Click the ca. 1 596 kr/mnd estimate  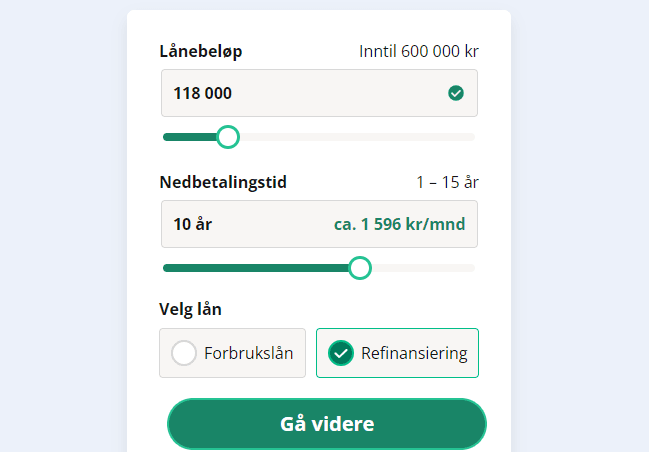pos(399,224)
